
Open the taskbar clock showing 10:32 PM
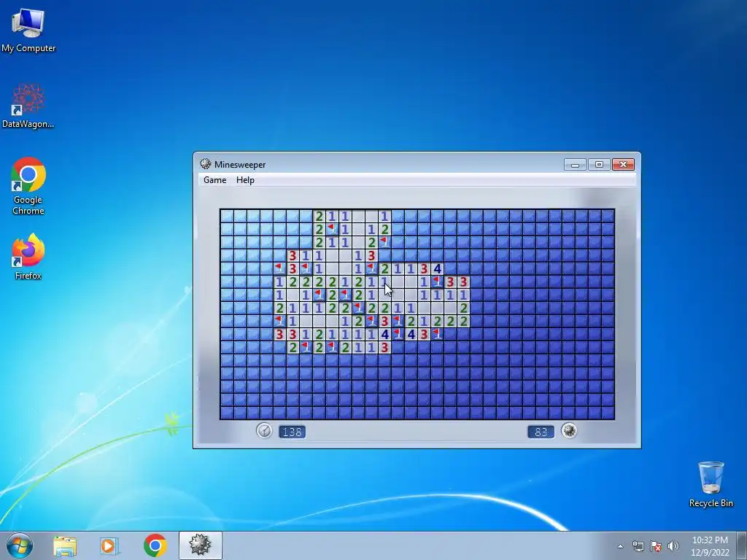pyautogui.click(x=710, y=546)
